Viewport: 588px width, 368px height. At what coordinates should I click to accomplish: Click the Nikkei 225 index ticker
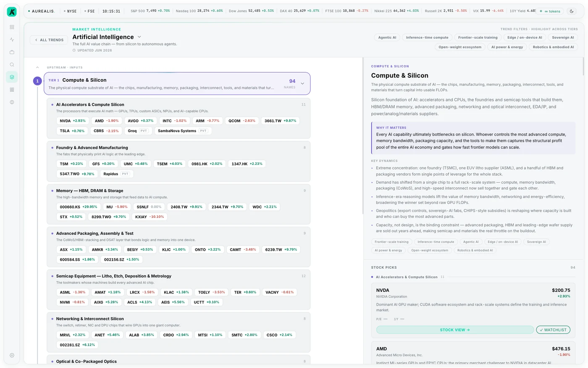click(396, 11)
